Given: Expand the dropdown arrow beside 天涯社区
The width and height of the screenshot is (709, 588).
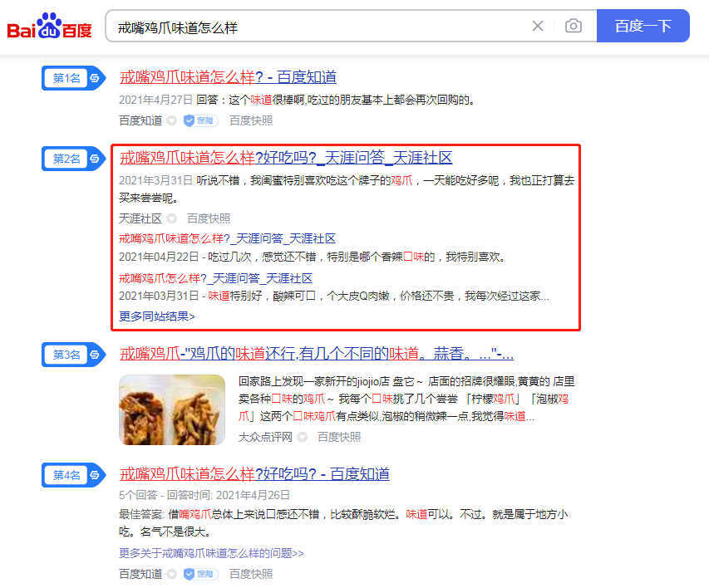Looking at the screenshot, I should click(x=171, y=218).
